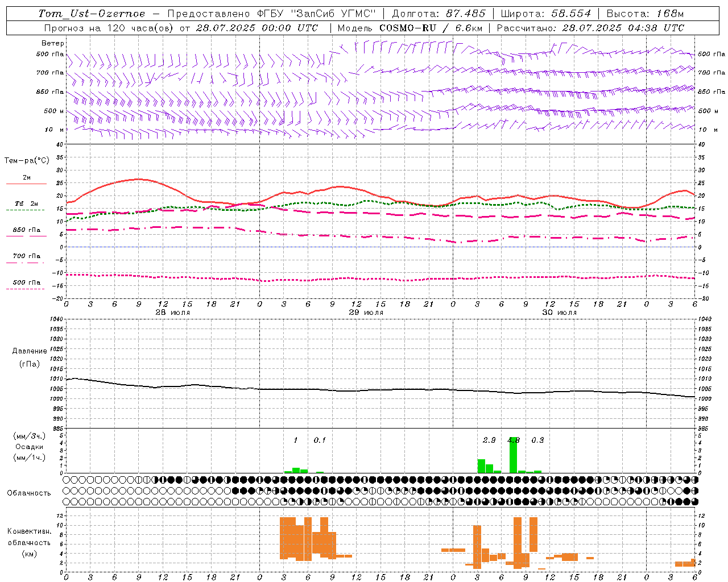728x582 pixels.
Task: Click the 'Облачность' cloud cover label
Action: coord(29,493)
